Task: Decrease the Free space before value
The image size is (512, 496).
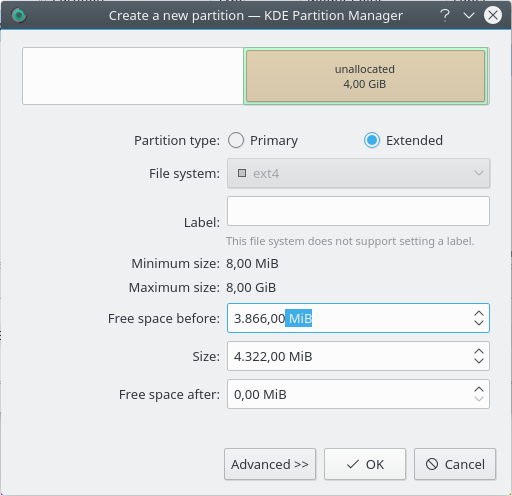Action: coord(479,322)
